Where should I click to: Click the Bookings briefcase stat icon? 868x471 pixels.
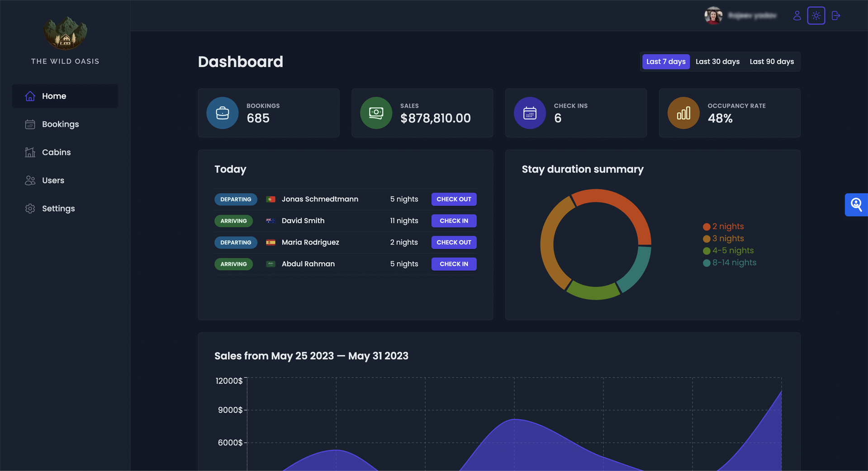coord(223,113)
